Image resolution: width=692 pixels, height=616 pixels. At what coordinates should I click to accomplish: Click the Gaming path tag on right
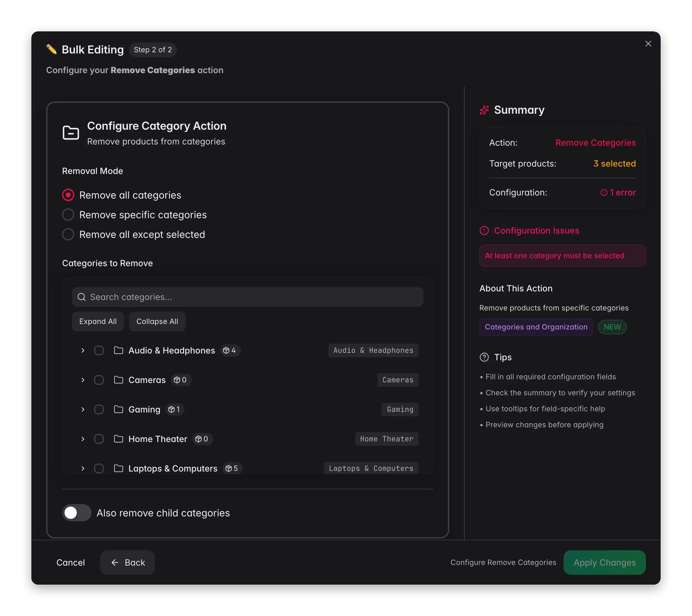400,409
